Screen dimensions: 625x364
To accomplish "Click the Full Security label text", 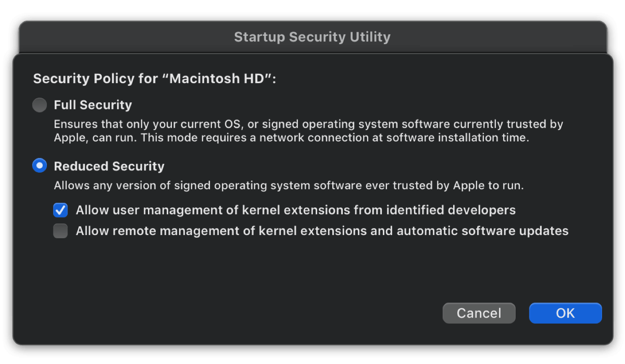I will [93, 105].
